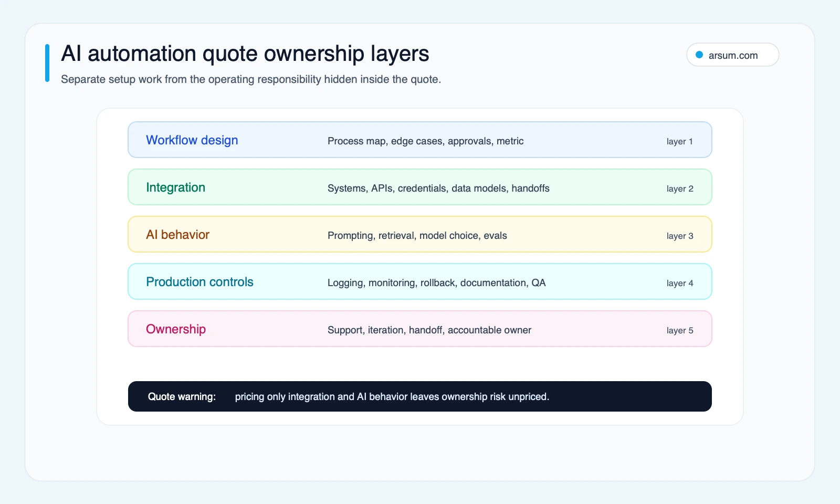Click the 'layer 4' label
This screenshot has height=504, width=840.
(x=680, y=283)
